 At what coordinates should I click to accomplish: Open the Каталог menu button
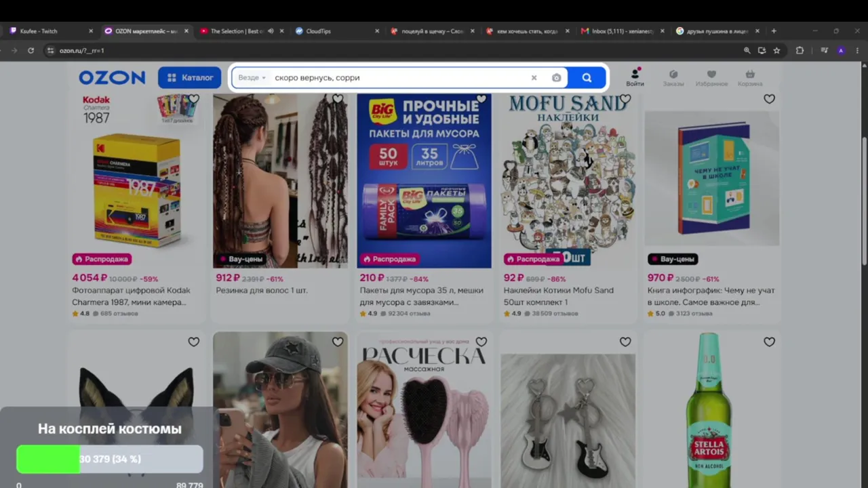click(x=190, y=78)
